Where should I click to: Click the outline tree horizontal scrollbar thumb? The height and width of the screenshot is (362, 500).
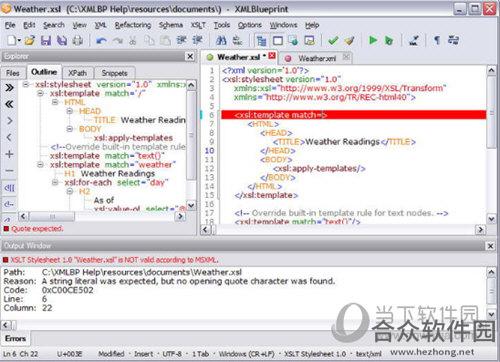[52, 217]
